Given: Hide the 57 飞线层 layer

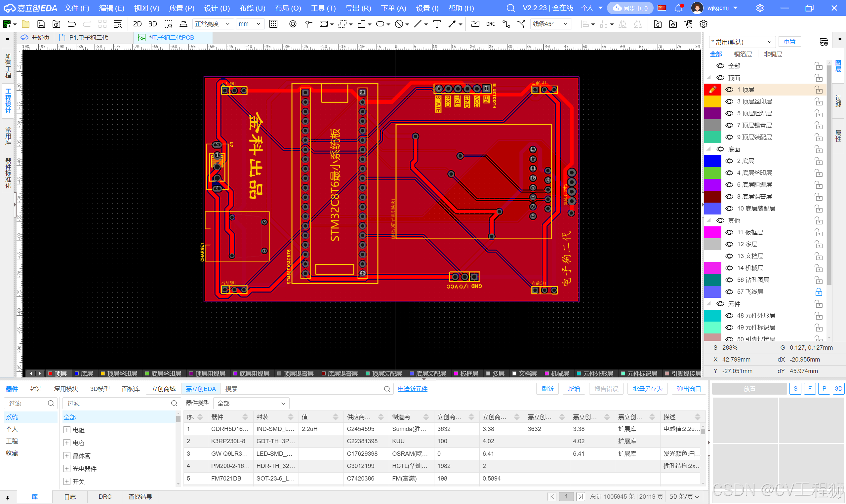Looking at the screenshot, I should pos(729,292).
